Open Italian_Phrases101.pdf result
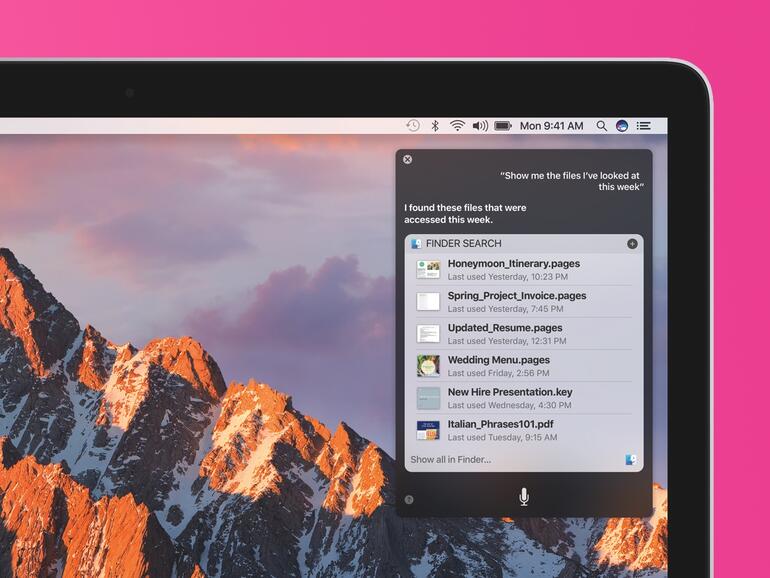 pos(524,430)
